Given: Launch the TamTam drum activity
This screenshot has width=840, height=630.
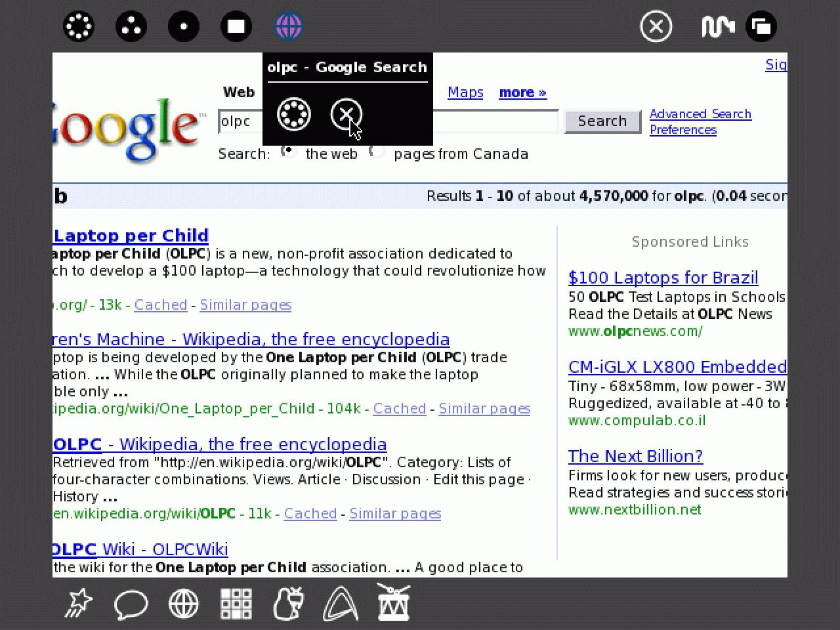Looking at the screenshot, I should pyautogui.click(x=394, y=602).
